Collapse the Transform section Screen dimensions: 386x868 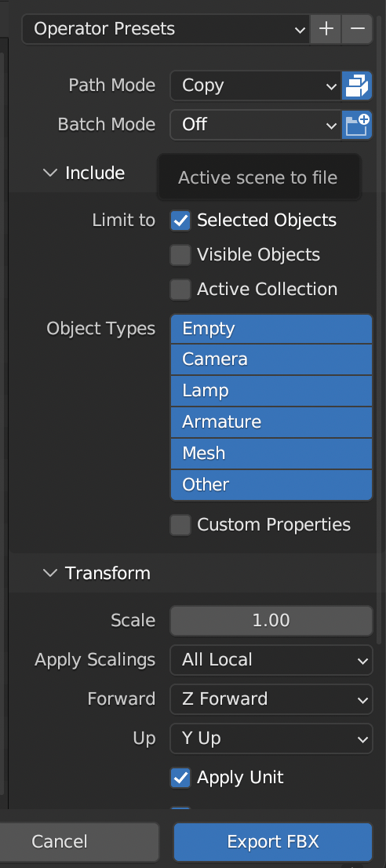(96, 573)
